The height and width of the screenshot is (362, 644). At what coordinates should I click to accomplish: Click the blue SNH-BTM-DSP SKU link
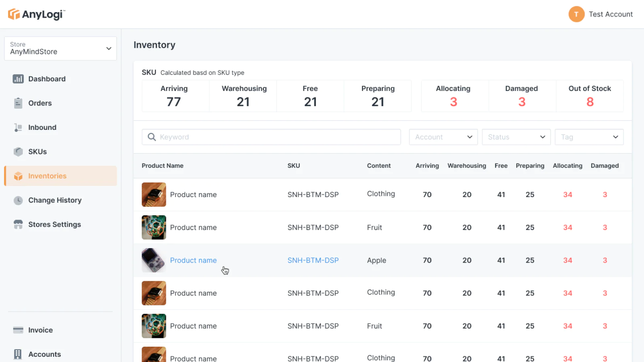click(x=313, y=261)
